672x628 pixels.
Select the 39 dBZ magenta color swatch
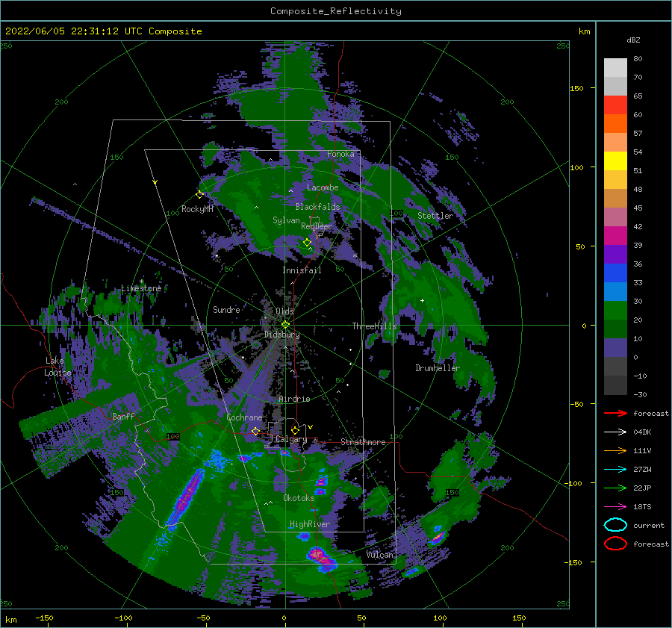pyautogui.click(x=615, y=235)
